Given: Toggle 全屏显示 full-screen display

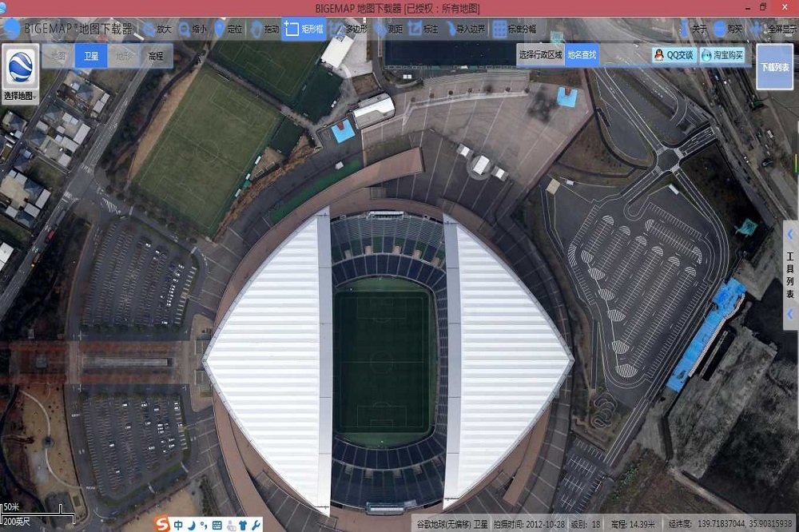Looking at the screenshot, I should [773, 29].
